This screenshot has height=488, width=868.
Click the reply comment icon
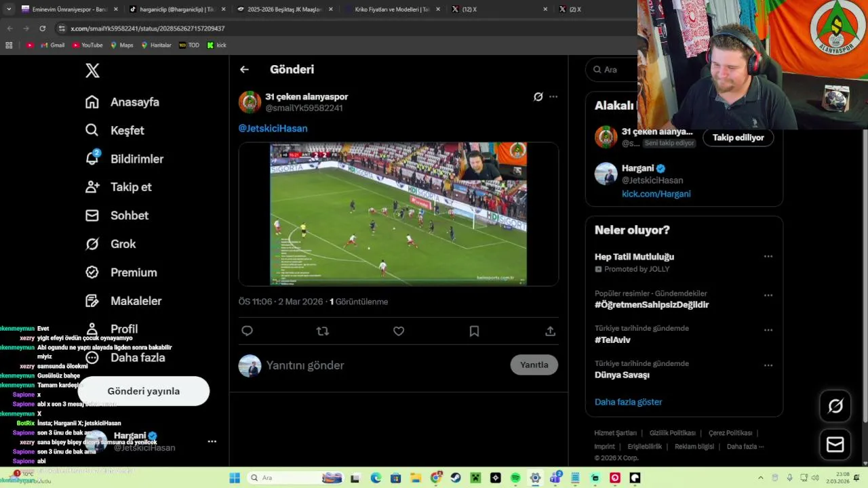pyautogui.click(x=247, y=331)
